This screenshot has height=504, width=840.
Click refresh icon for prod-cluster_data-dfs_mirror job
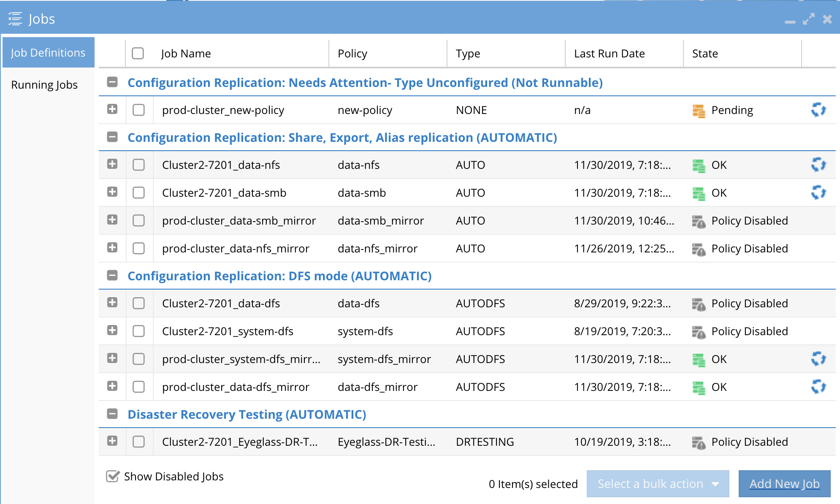click(x=818, y=387)
